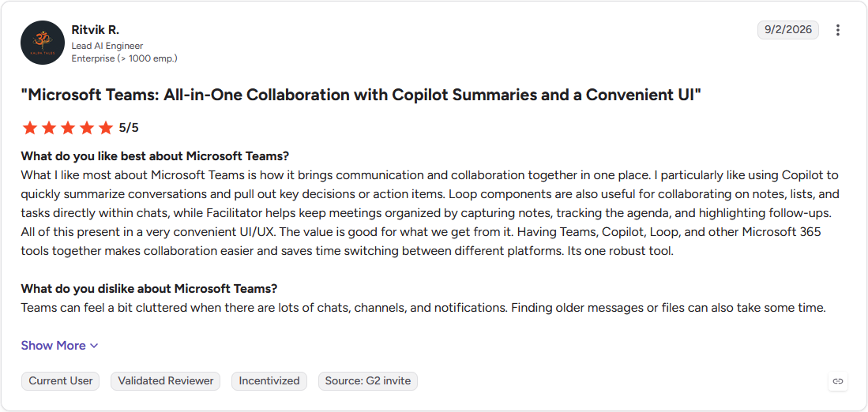868x412 pixels.
Task: Open the review title about Copilot Summaries
Action: tap(361, 96)
